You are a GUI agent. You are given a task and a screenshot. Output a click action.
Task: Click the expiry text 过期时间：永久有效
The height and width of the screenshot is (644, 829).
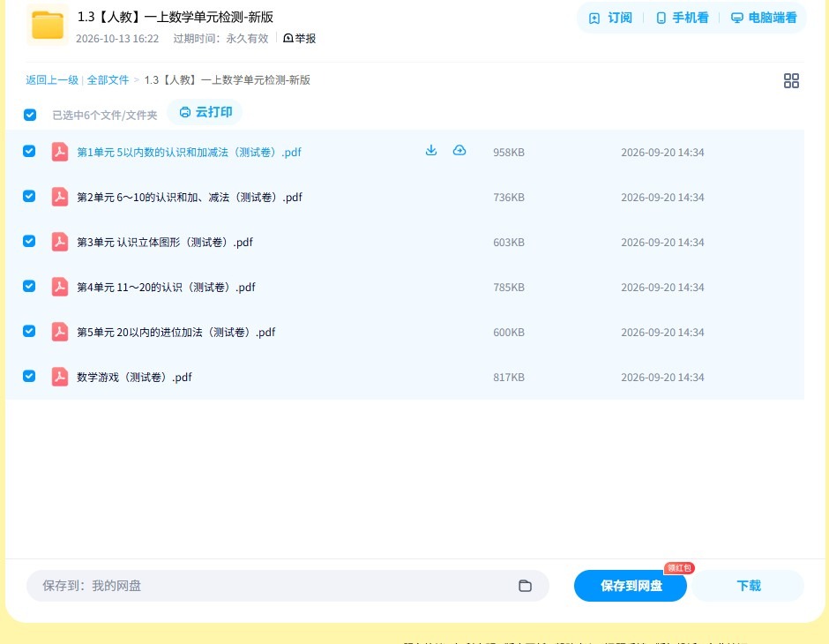point(221,39)
